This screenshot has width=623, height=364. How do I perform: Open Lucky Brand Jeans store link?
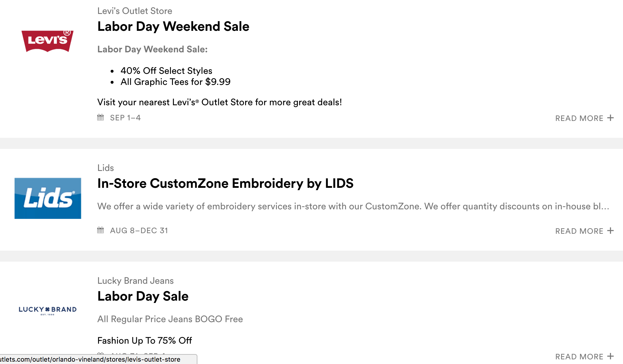(x=135, y=281)
